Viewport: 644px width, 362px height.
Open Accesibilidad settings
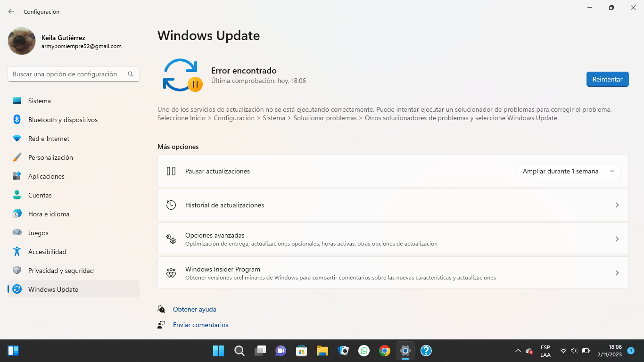point(47,251)
